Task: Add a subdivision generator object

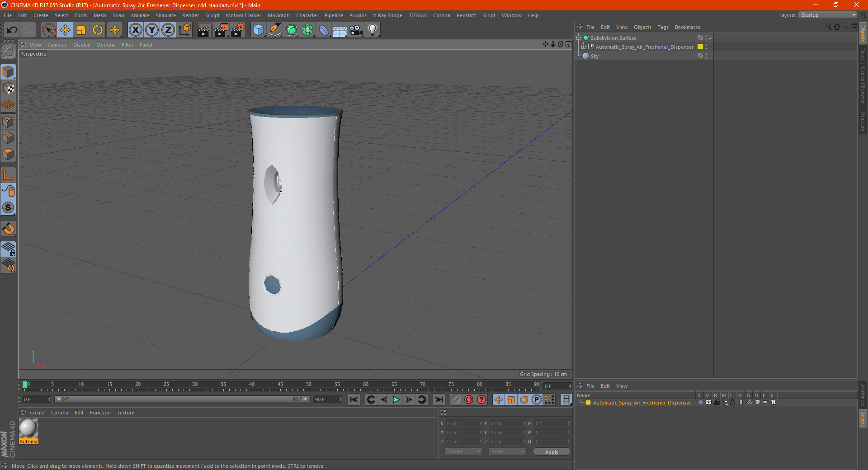Action: click(291, 30)
